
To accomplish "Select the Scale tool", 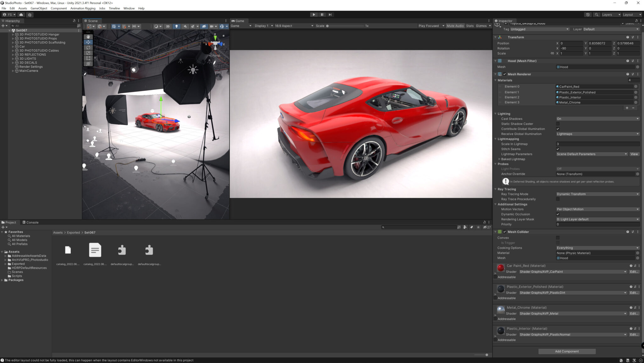I will coord(88,53).
